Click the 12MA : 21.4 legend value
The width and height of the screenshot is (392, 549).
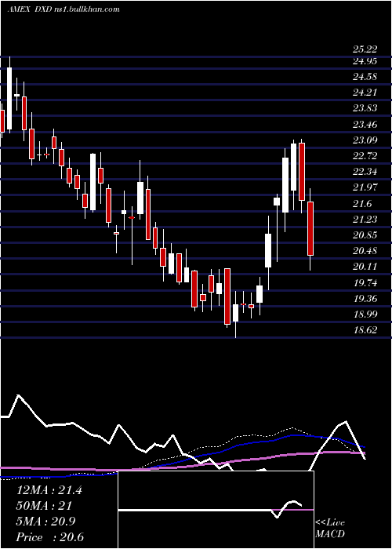tap(49, 490)
